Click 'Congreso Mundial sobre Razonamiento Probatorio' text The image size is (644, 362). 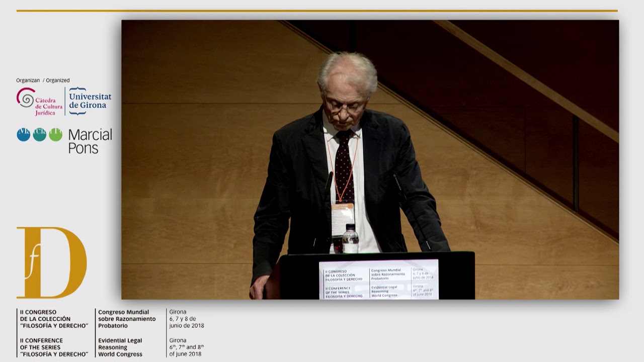pyautogui.click(x=127, y=319)
